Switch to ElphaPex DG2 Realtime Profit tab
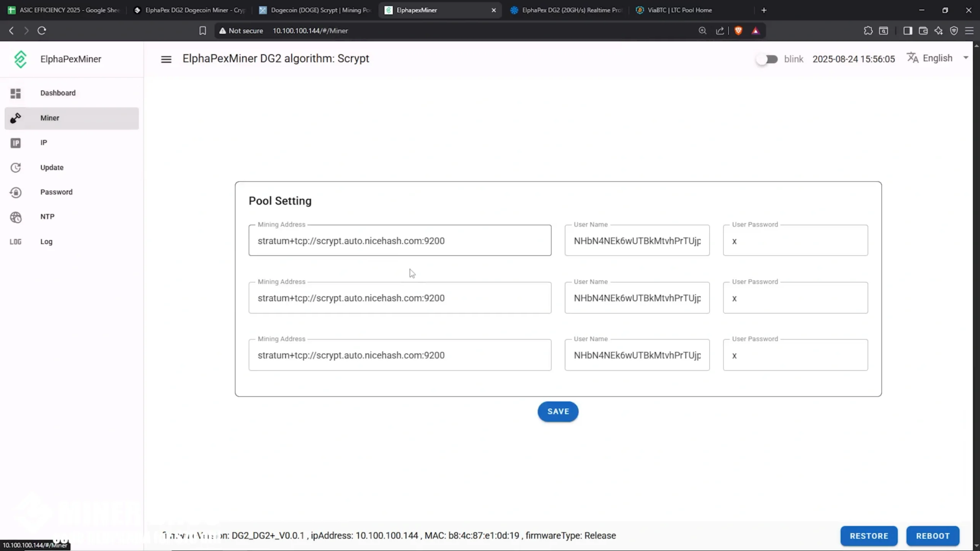This screenshot has height=551, width=980. (566, 10)
